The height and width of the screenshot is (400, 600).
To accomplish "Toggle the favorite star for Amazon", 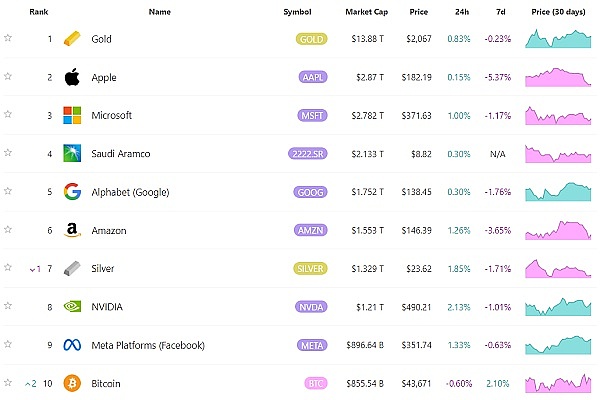I will pos(8,230).
